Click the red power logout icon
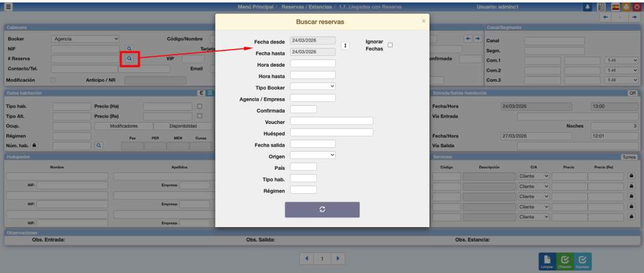Image resolution: width=644 pixels, height=273 pixels. (635, 7)
